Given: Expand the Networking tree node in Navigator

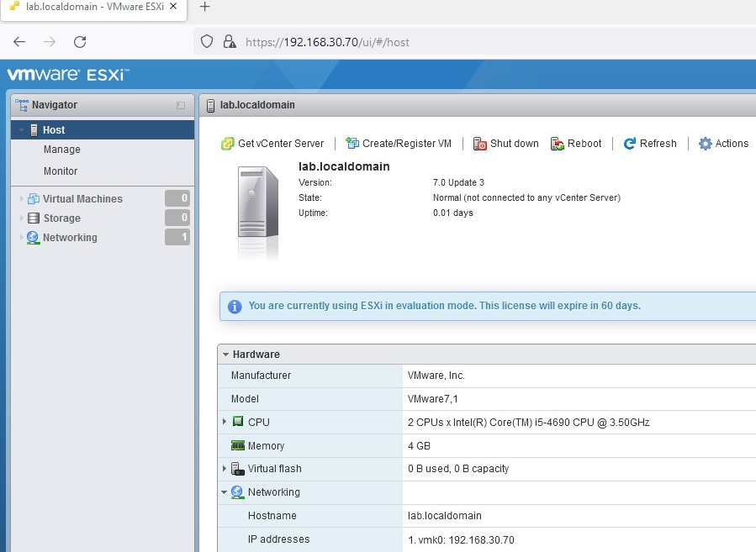Looking at the screenshot, I should click(x=21, y=238).
